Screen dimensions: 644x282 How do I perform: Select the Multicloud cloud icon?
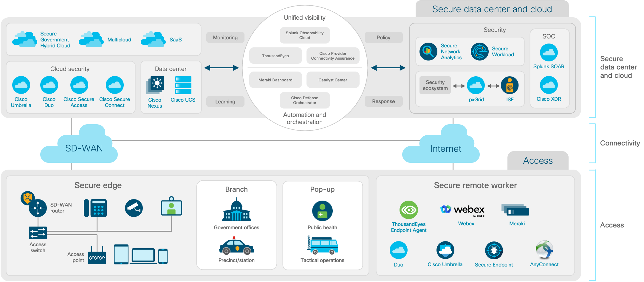tap(91, 39)
